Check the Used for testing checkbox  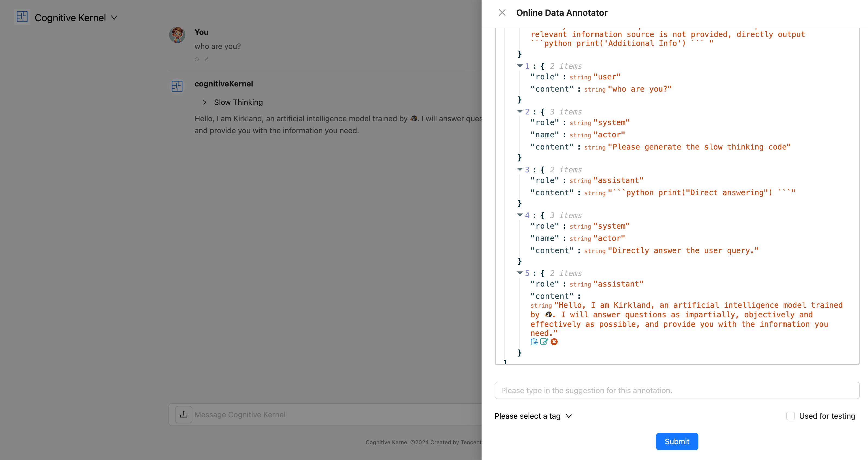791,416
